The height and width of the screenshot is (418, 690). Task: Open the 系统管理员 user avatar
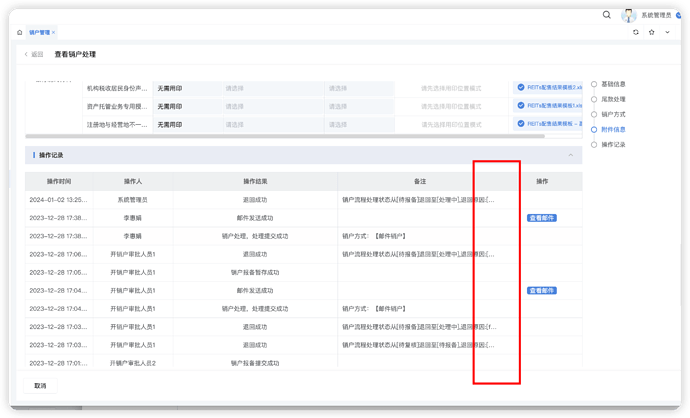[629, 16]
